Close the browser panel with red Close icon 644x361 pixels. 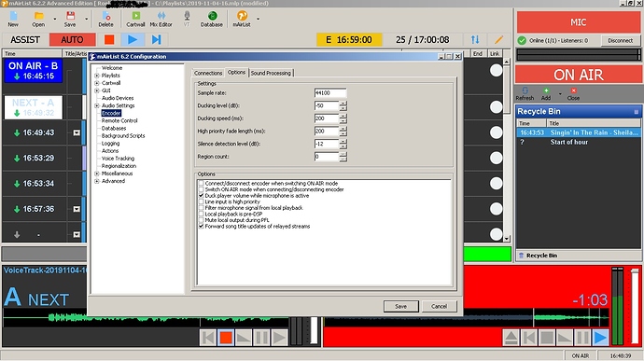click(573, 93)
